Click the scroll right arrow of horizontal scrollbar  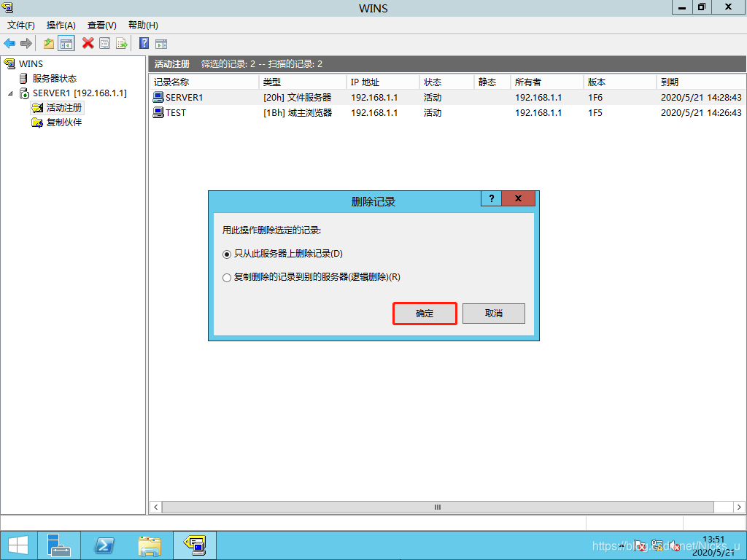click(x=740, y=507)
